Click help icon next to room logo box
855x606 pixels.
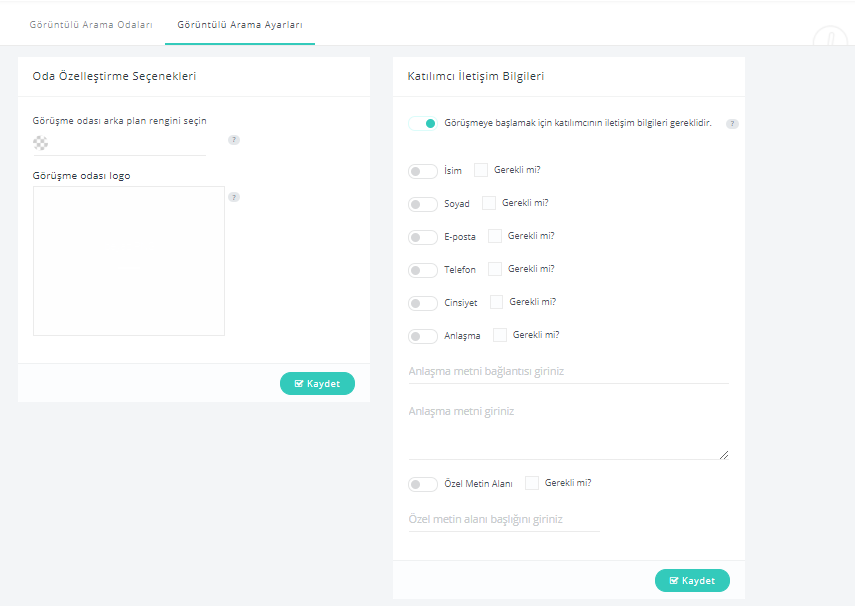pyautogui.click(x=234, y=197)
